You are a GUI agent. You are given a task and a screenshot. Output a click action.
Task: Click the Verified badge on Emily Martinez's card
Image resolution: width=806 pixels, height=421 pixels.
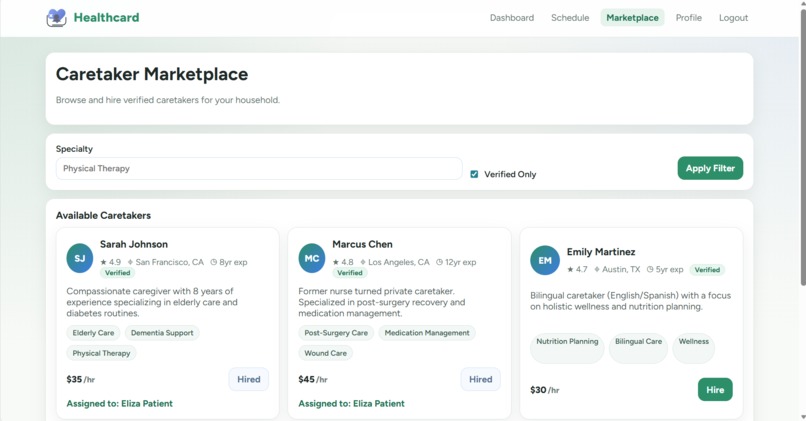[707, 270]
